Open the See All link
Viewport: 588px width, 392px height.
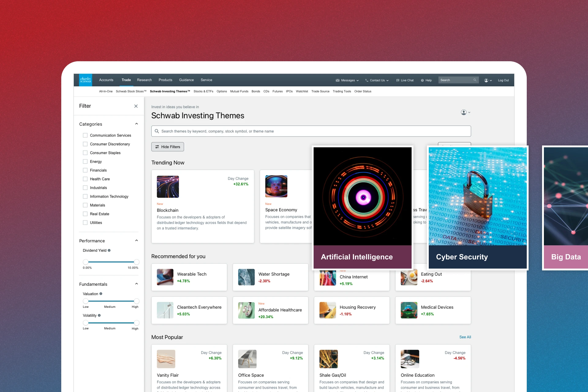click(x=465, y=337)
